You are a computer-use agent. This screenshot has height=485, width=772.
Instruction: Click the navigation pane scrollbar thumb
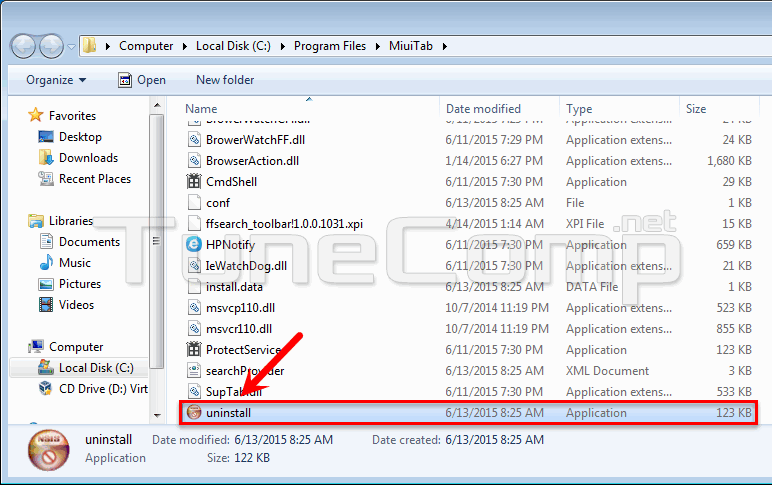pos(157,241)
